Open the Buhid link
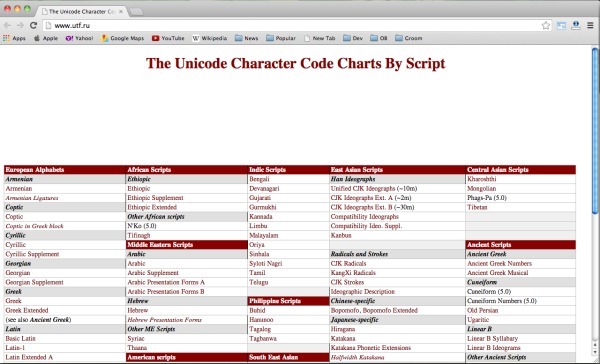This screenshot has width=600, height=364. 257,310
